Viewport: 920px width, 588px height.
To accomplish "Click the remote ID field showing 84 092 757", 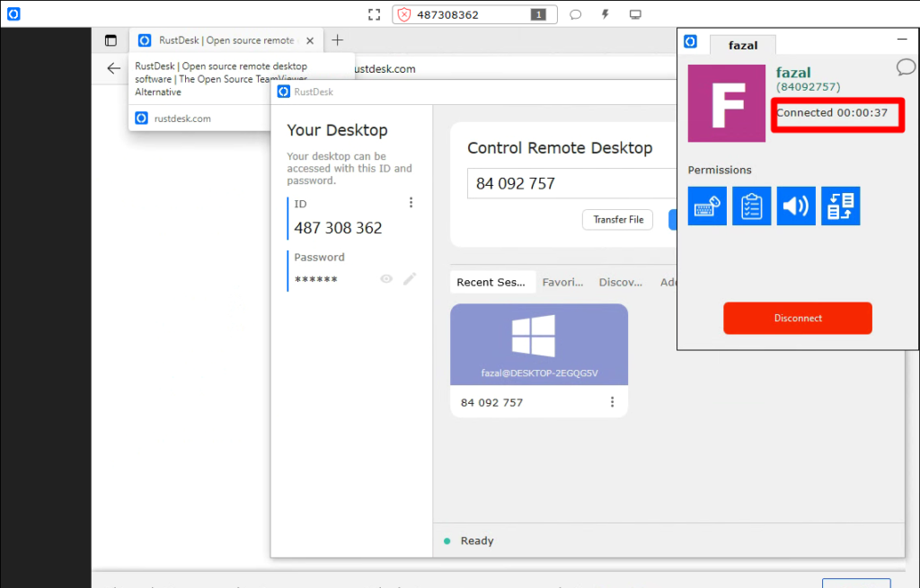I will (572, 183).
